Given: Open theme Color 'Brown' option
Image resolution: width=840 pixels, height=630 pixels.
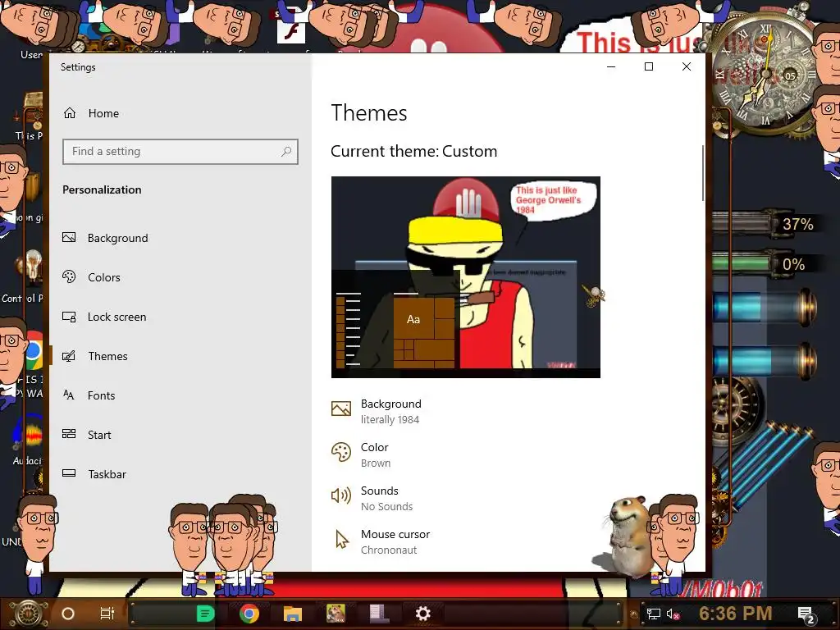Looking at the screenshot, I should click(361, 454).
